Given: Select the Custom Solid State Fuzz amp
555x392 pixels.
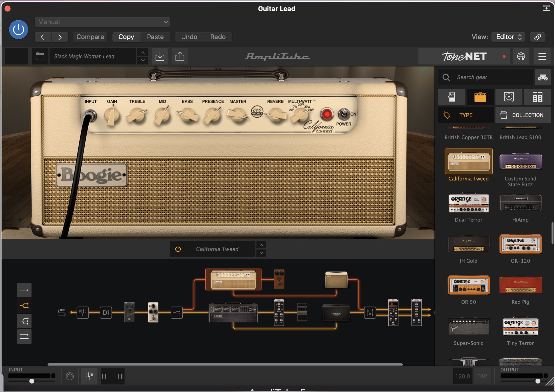Looking at the screenshot, I should (520, 161).
